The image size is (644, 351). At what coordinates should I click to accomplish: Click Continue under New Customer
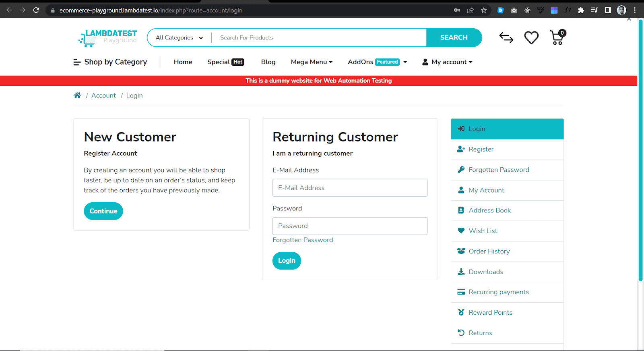click(103, 211)
